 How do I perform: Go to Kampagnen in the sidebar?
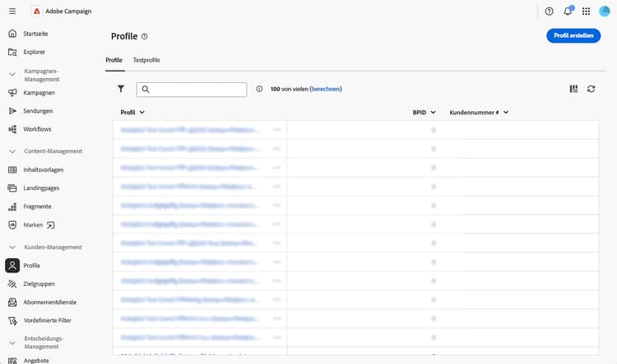tap(39, 93)
